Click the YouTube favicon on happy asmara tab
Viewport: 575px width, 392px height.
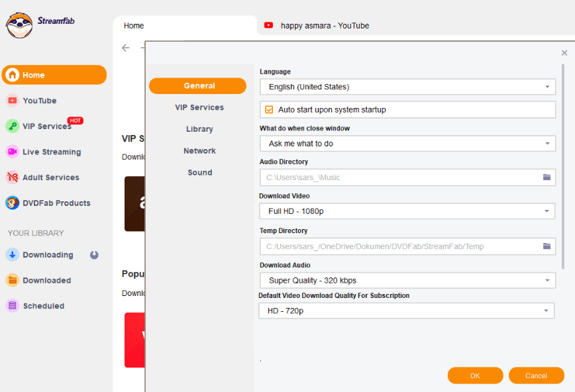click(268, 25)
